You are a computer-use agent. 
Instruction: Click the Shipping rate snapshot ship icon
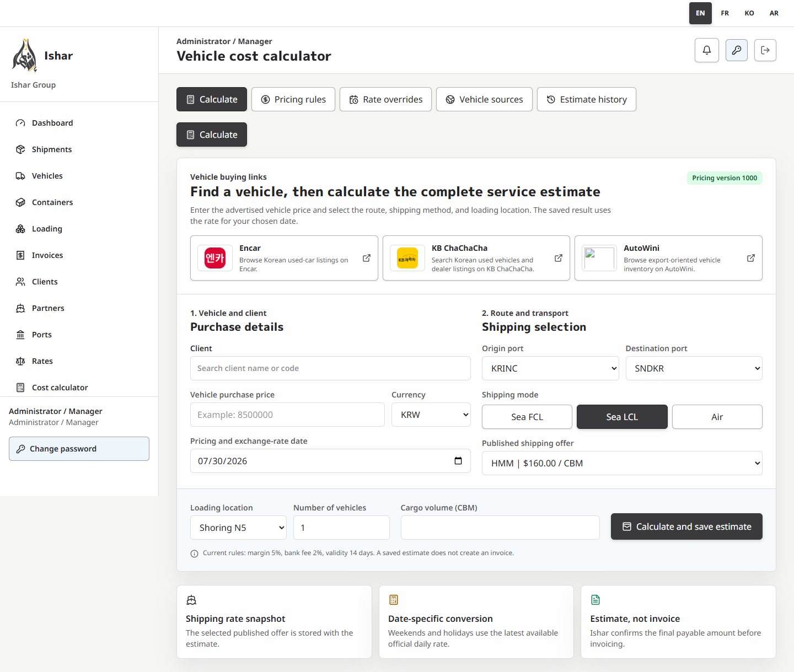tap(191, 600)
